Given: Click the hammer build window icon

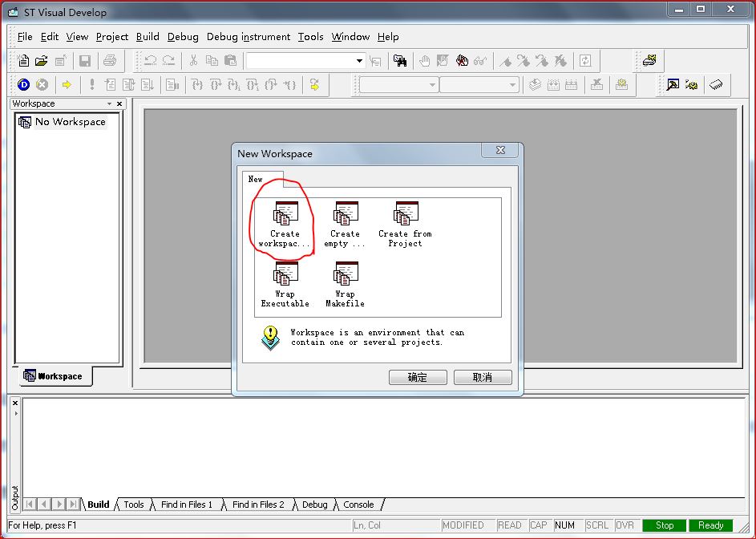Looking at the screenshot, I should (673, 85).
